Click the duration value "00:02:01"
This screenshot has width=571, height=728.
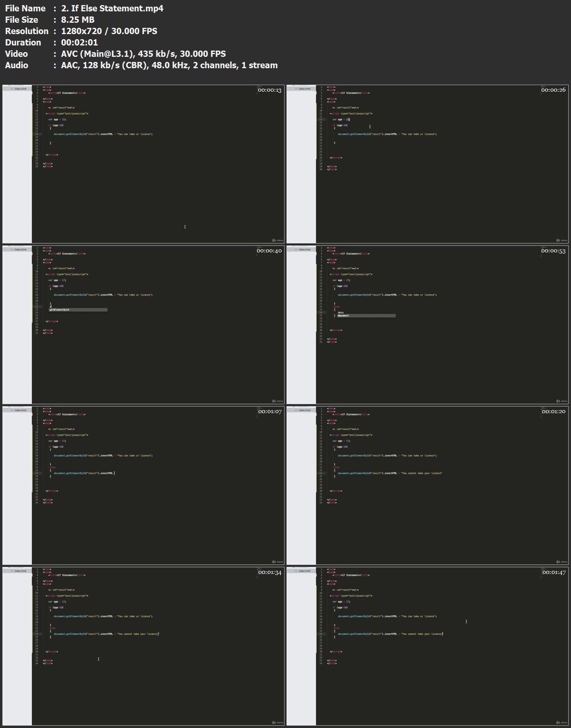79,42
